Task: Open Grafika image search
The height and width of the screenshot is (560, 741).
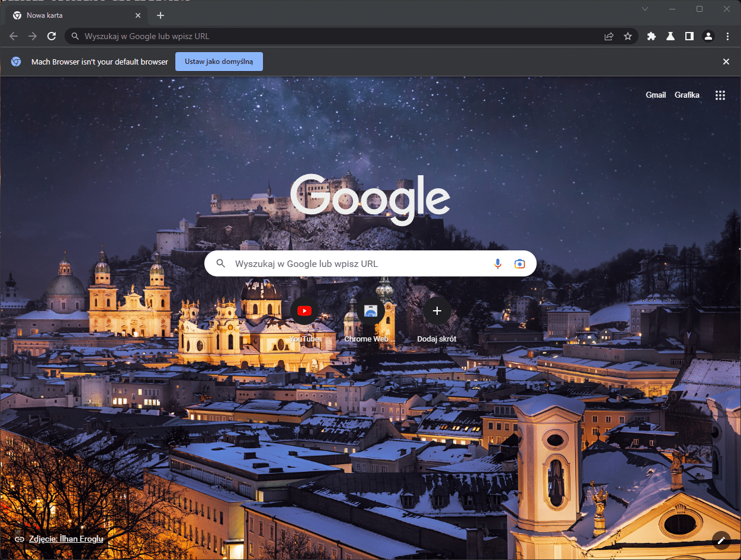Action: (x=687, y=95)
